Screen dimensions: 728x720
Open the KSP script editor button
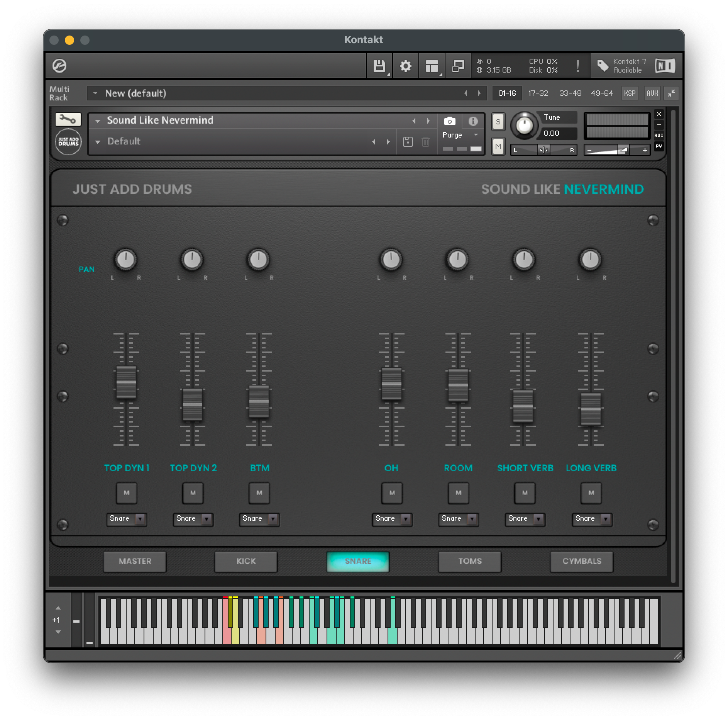[x=630, y=93]
